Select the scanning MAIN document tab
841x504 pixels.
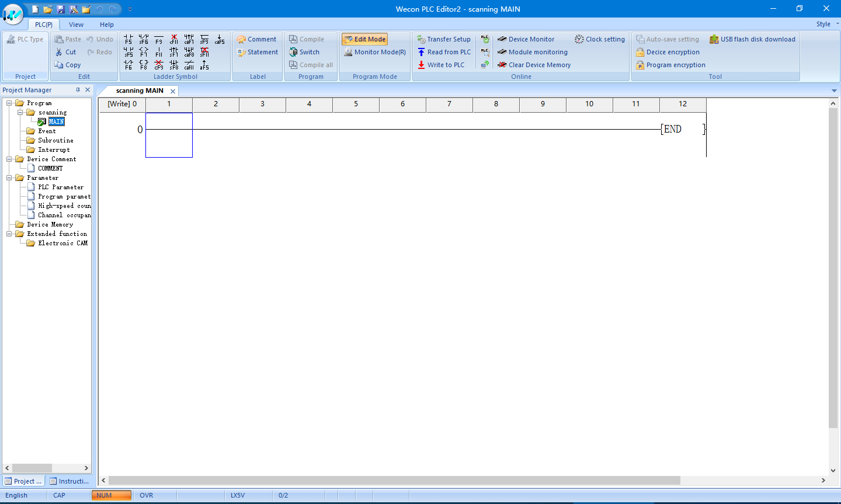coord(140,91)
